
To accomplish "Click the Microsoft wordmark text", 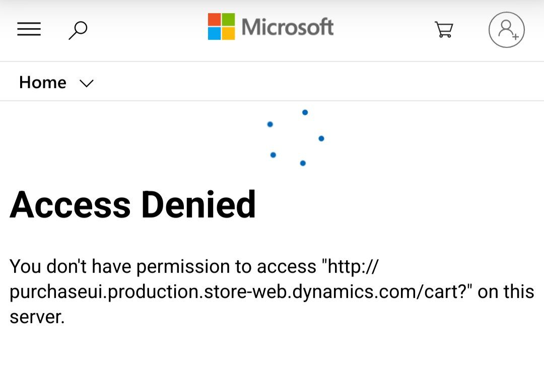I will (x=288, y=27).
